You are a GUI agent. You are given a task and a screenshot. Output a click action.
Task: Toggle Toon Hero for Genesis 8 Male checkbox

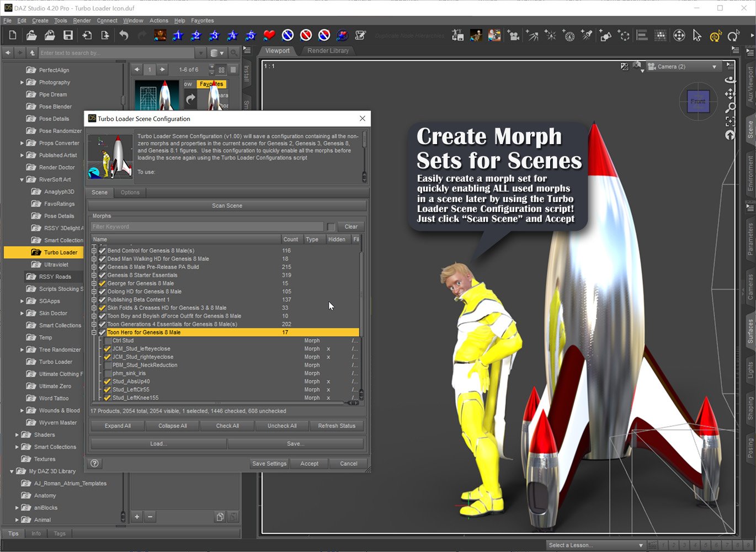tap(102, 332)
